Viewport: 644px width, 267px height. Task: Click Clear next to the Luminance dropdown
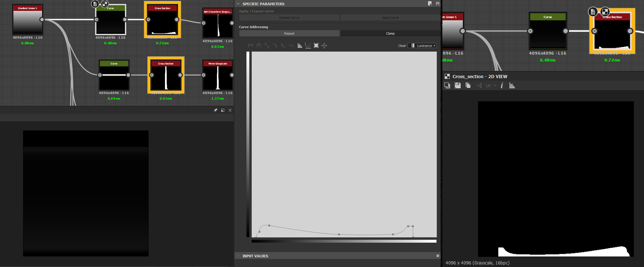coord(402,46)
